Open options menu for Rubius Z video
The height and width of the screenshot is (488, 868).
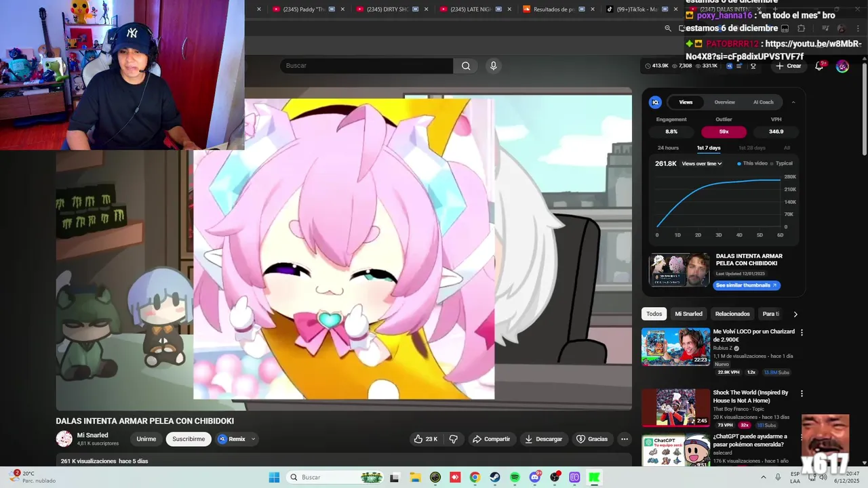pos(802,333)
